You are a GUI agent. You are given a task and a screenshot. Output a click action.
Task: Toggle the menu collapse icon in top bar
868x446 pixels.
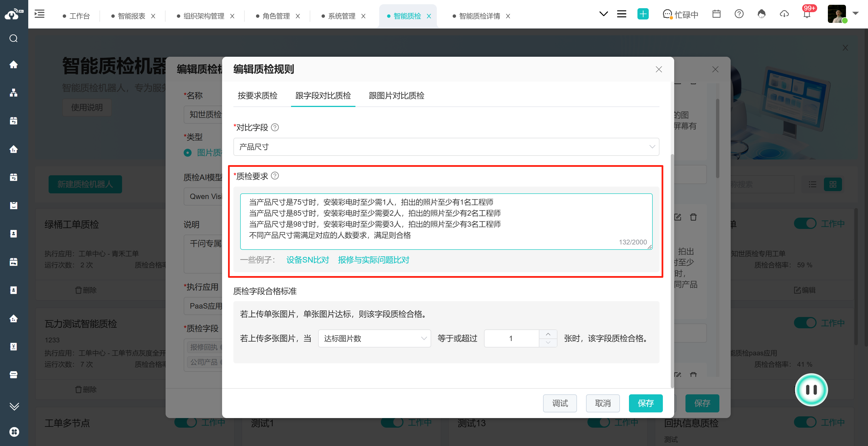point(40,14)
